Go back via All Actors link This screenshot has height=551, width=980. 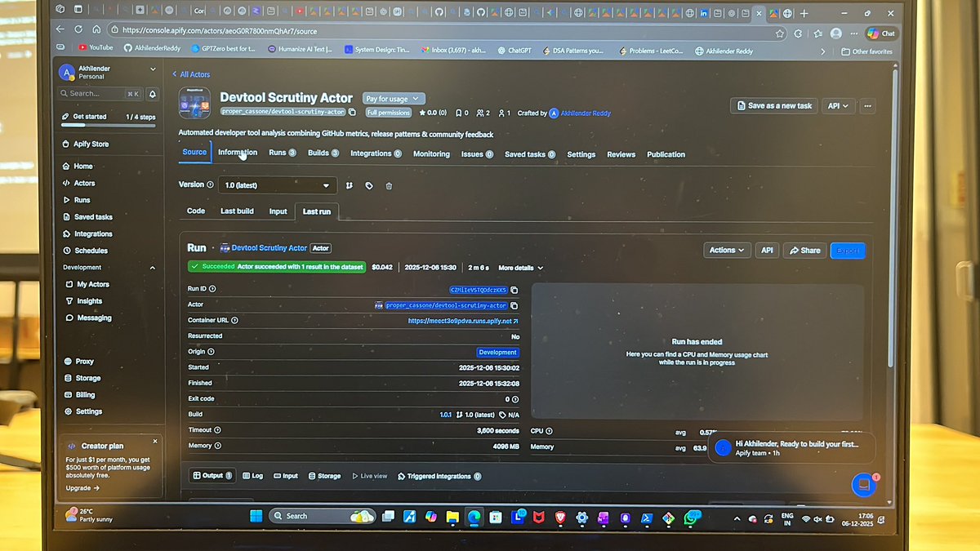coord(191,74)
